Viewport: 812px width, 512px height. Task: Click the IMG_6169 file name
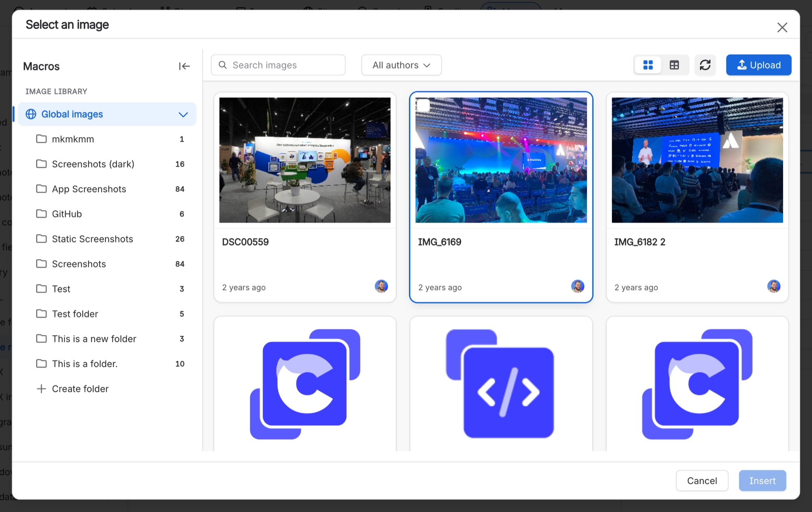click(x=440, y=242)
